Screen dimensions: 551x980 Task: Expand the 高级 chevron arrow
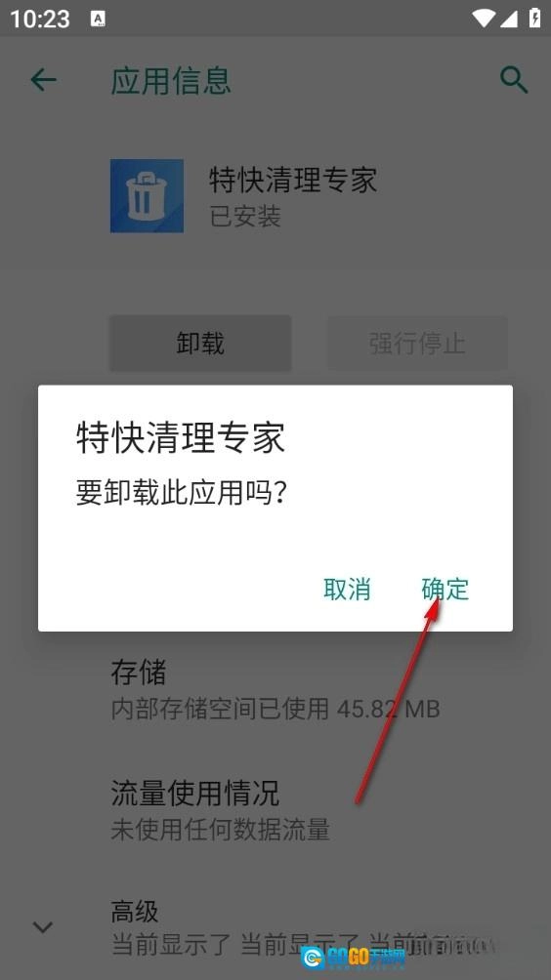coord(43,926)
